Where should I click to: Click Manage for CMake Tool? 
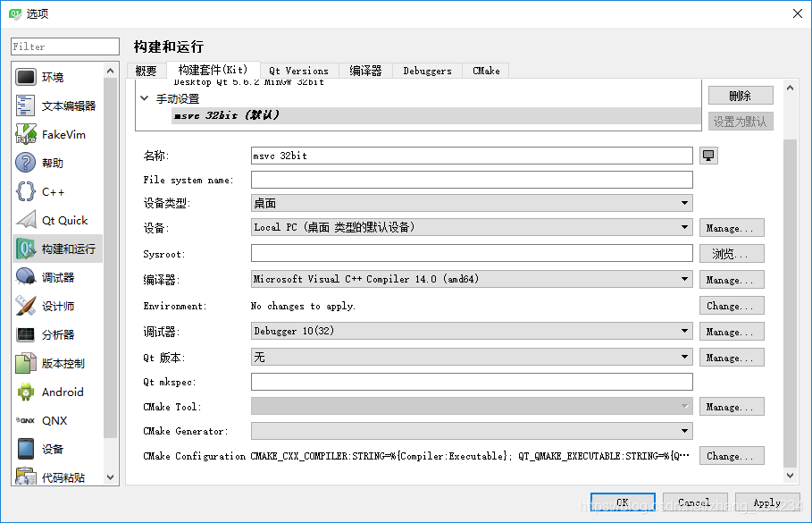[732, 407]
